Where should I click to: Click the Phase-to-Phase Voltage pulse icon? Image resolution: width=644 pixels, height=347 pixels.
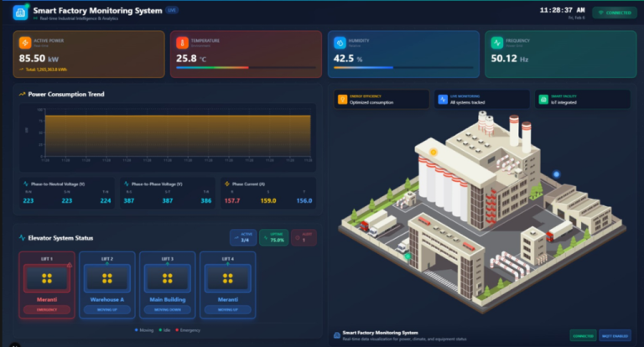coord(127,184)
